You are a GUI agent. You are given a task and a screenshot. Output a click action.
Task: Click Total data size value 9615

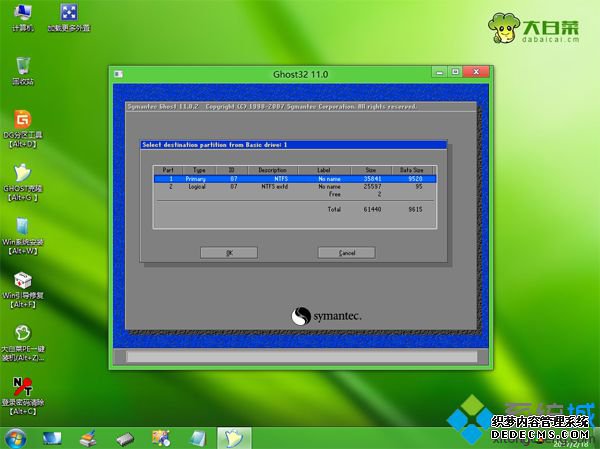pyautogui.click(x=415, y=209)
